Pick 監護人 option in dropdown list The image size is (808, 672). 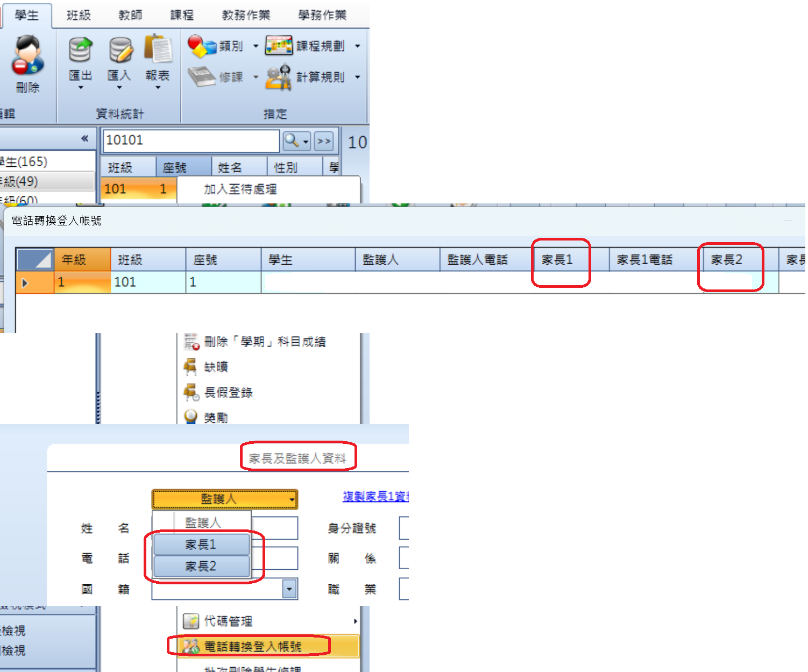pos(203,522)
